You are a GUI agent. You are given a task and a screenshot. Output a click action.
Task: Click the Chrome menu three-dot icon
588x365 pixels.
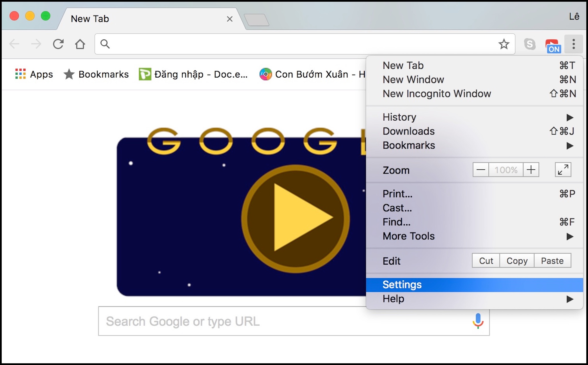(573, 44)
